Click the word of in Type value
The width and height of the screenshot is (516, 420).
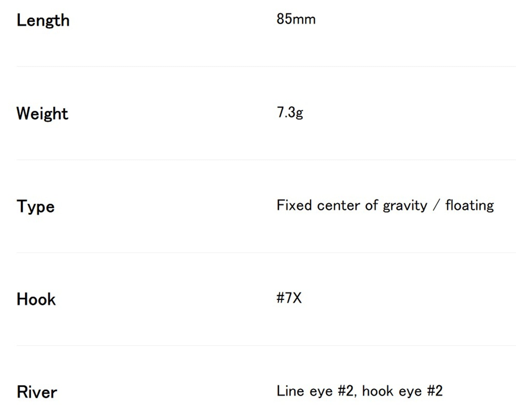371,205
